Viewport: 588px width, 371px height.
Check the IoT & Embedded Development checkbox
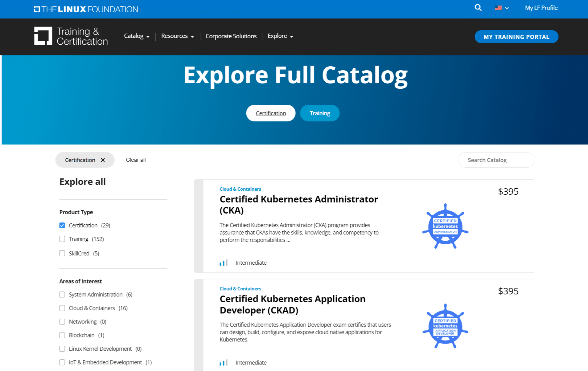tap(62, 362)
